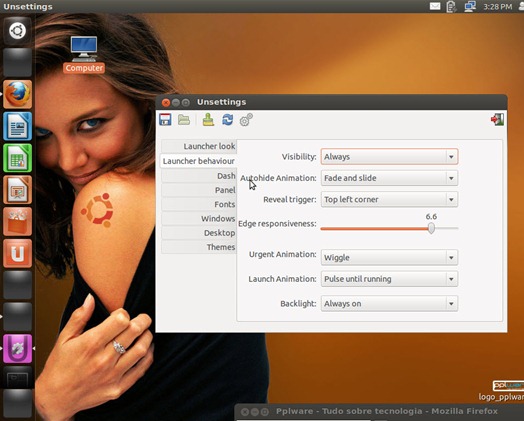Image resolution: width=524 pixels, height=421 pixels.
Task: Click the Ppplware Mozilla Firefox window title bar
Action: 379,411
